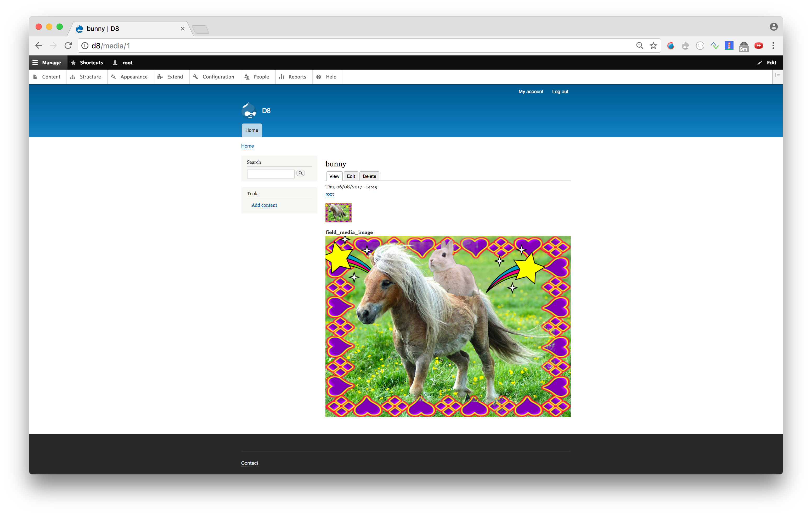Click the 9m timer extension icon

pos(743,46)
